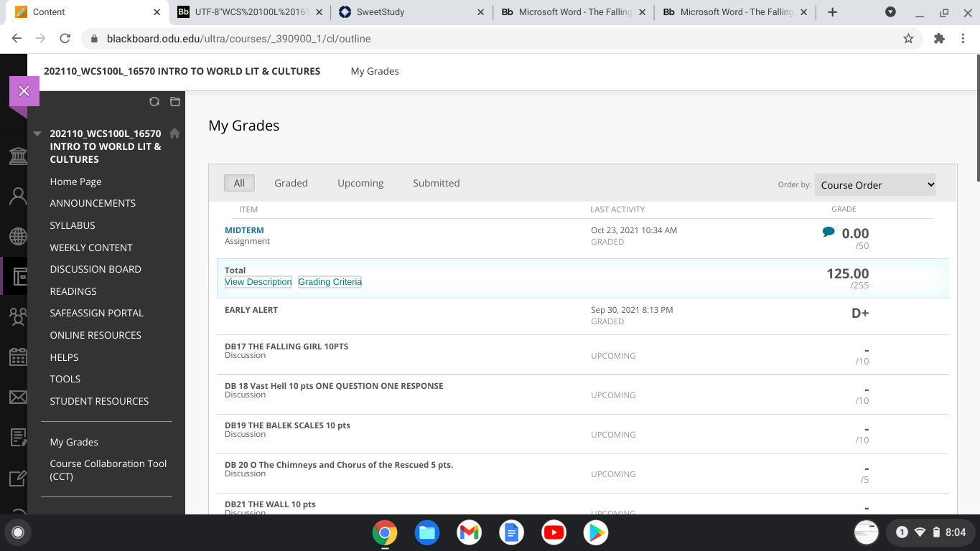Open the Calendar icon in left sidebar
The image size is (980, 551).
pos(18,357)
